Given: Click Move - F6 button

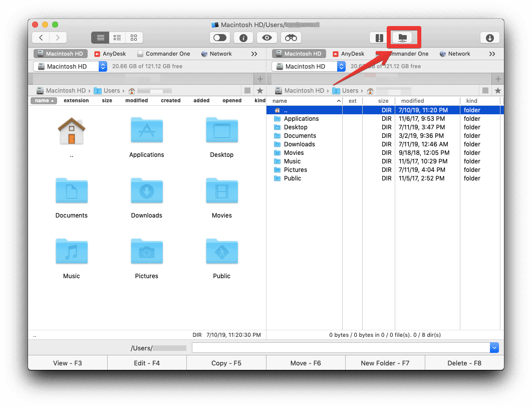Looking at the screenshot, I should (306, 363).
